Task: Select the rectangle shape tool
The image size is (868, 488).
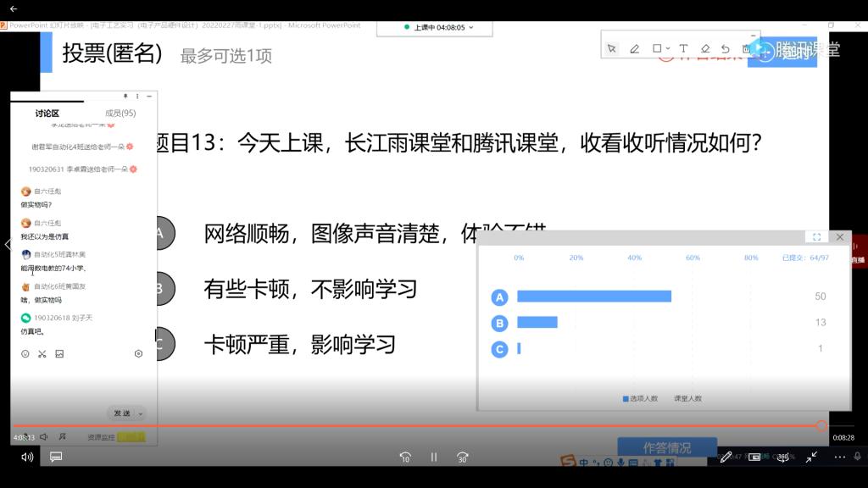Action: [657, 48]
